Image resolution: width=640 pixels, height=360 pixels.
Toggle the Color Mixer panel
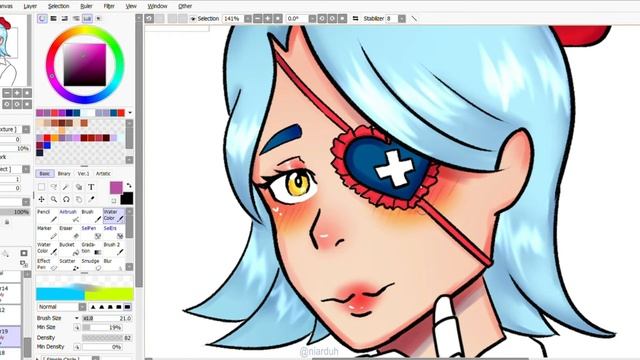click(76, 18)
